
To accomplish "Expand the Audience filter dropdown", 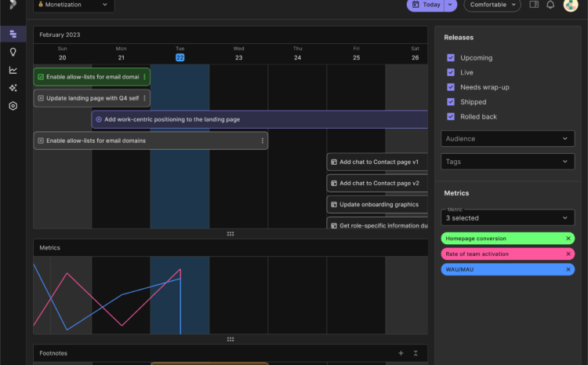I will point(508,139).
